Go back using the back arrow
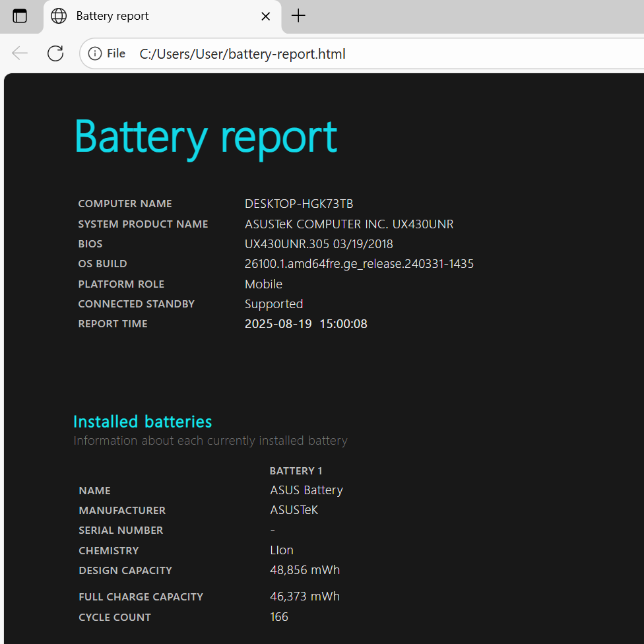 click(x=20, y=53)
